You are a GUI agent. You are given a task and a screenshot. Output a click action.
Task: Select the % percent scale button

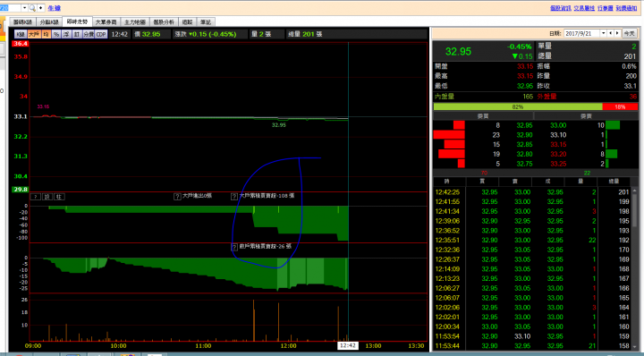[x=56, y=35]
